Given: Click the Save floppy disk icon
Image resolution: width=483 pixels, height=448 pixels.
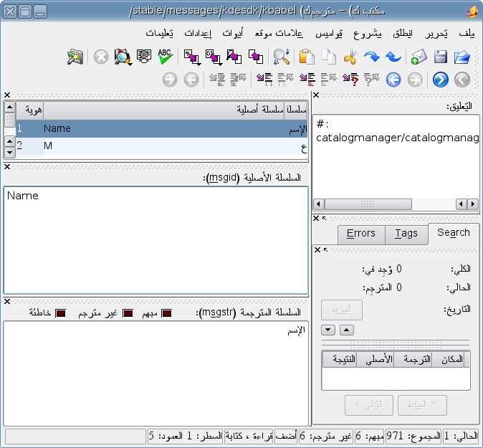Looking at the screenshot, I should (x=441, y=57).
